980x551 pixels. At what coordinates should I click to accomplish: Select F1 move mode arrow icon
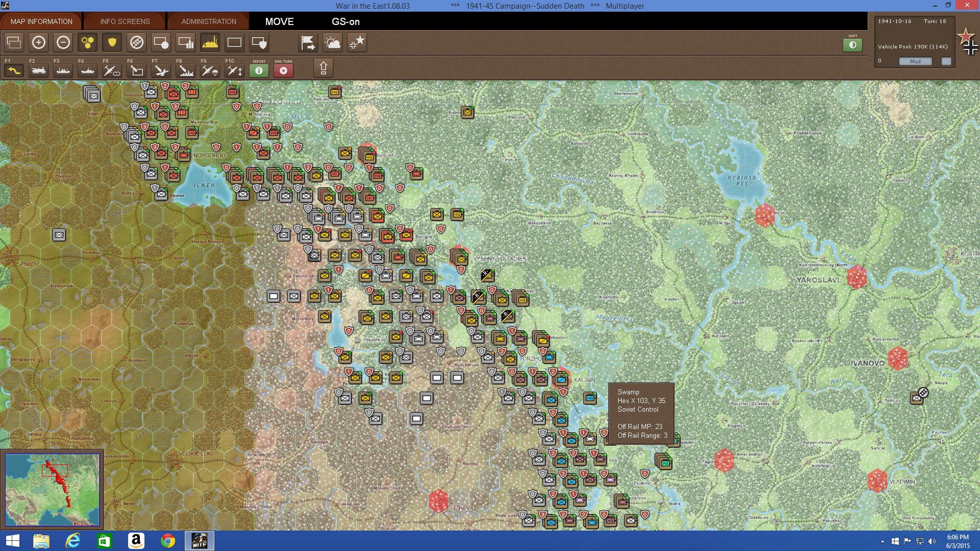14,70
